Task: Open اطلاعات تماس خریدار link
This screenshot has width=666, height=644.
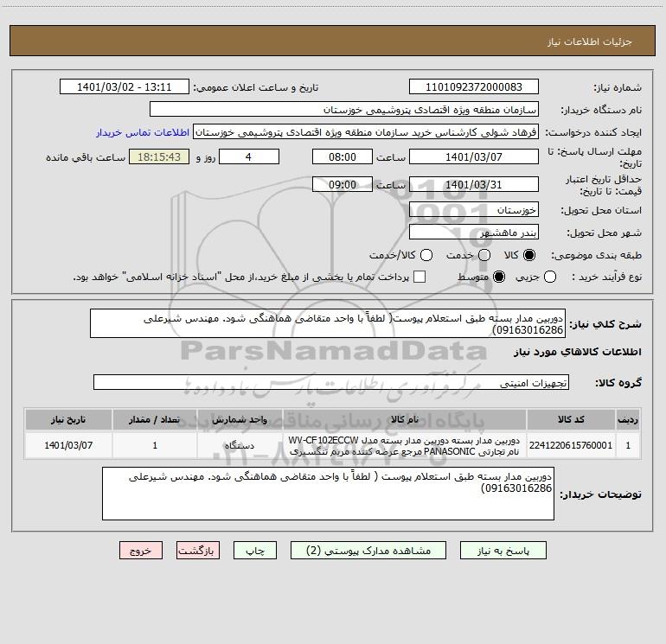Action: pos(143,132)
